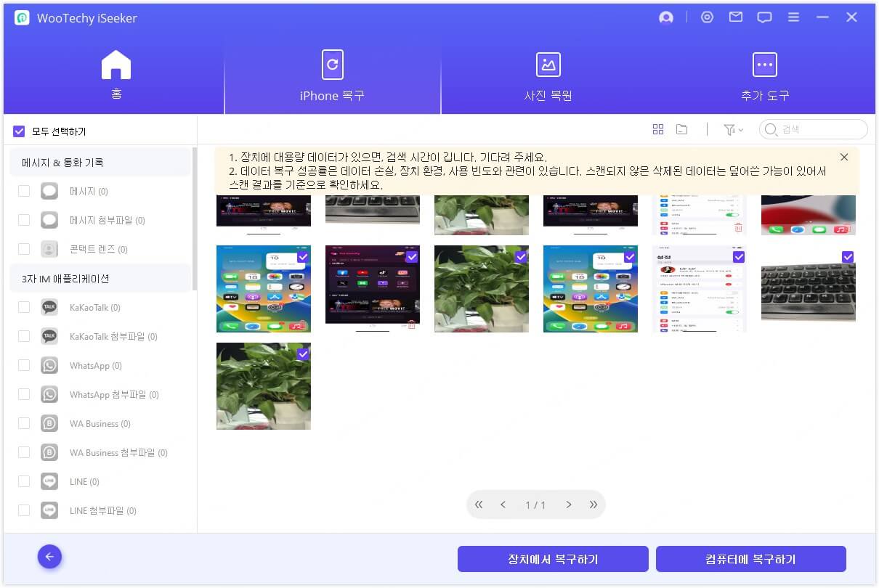Check the 메시지 (0) checkbox
This screenshot has width=879, height=588.
coord(24,191)
